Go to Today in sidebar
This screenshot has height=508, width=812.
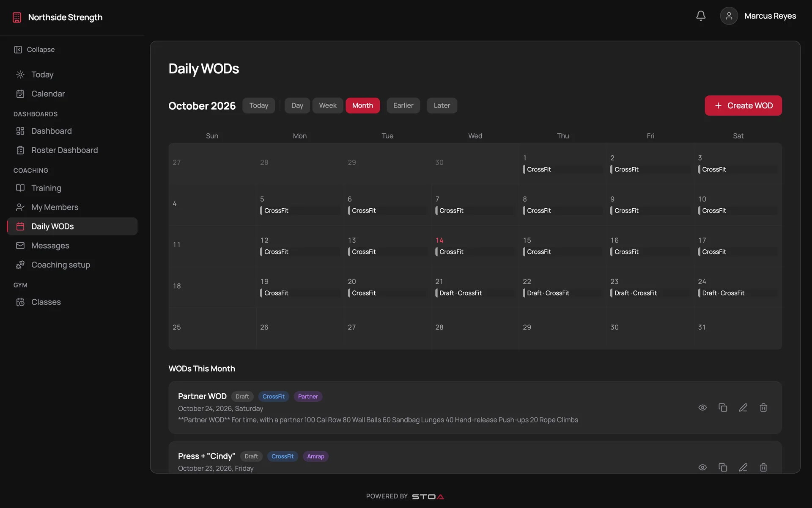click(72, 75)
